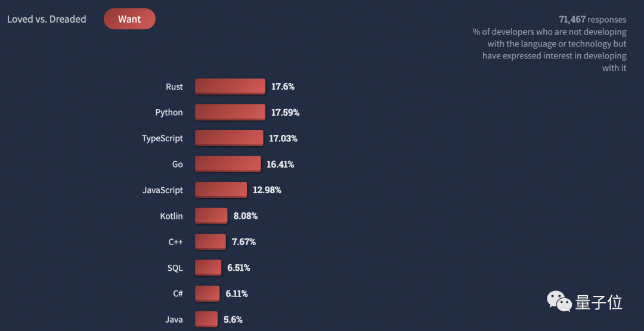Click the Java bar
Screen dimensions: 644x331
coord(206,319)
